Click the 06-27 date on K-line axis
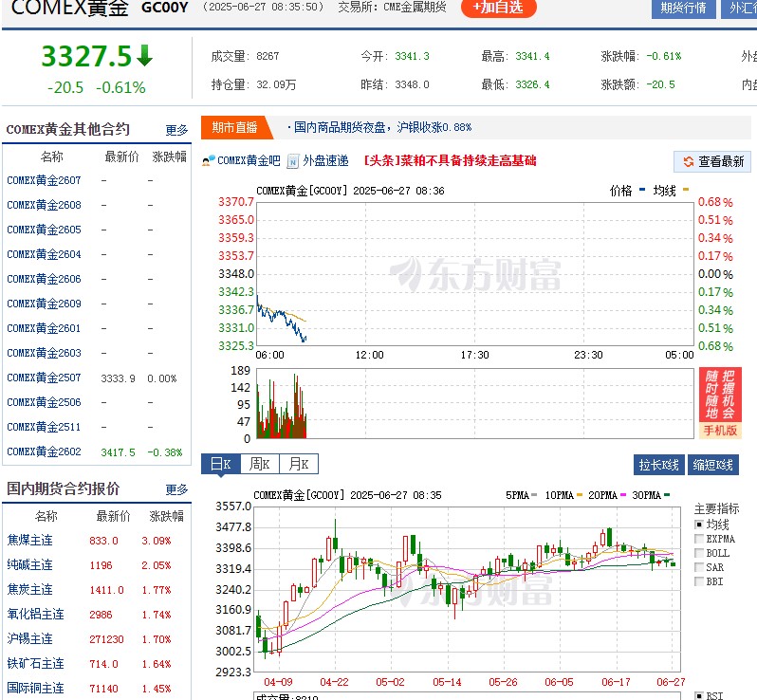Screen dimensions: 757x700 click(x=671, y=682)
